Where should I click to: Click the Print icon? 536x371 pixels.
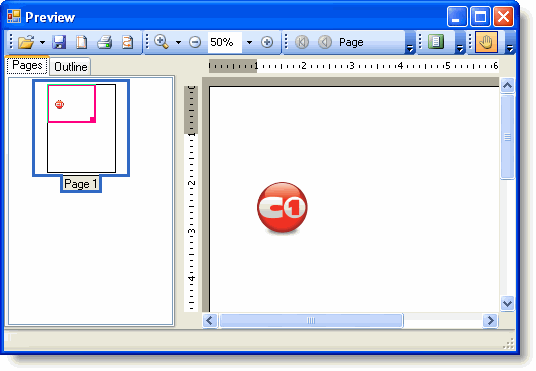[105, 42]
